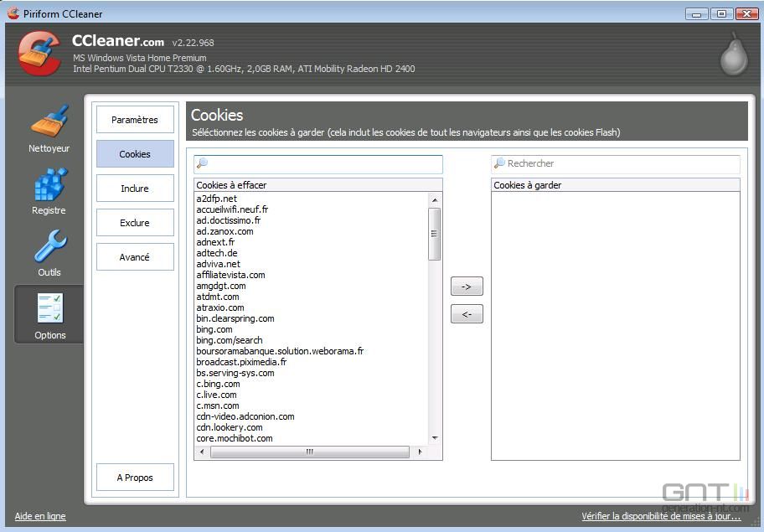Click the magnifier in left search box
The image size is (764, 532).
click(x=202, y=163)
